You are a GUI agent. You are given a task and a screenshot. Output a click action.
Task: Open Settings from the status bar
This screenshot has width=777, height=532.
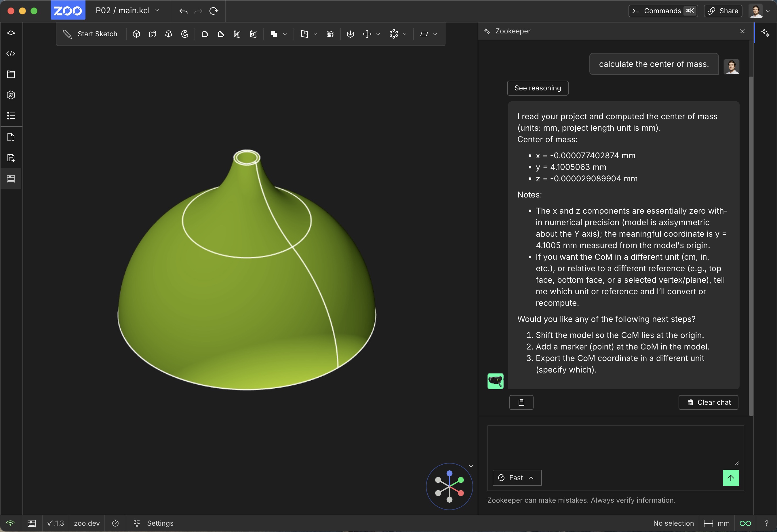click(x=154, y=523)
